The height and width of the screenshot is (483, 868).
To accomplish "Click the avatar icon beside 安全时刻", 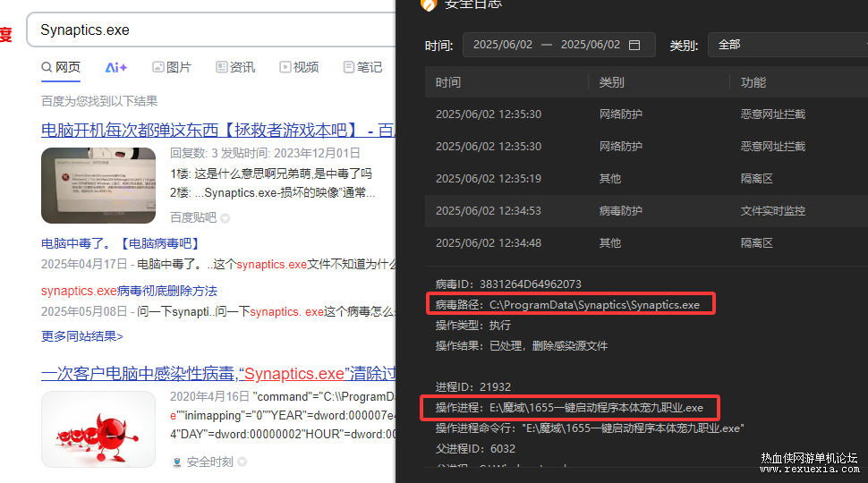I will pyautogui.click(x=177, y=462).
